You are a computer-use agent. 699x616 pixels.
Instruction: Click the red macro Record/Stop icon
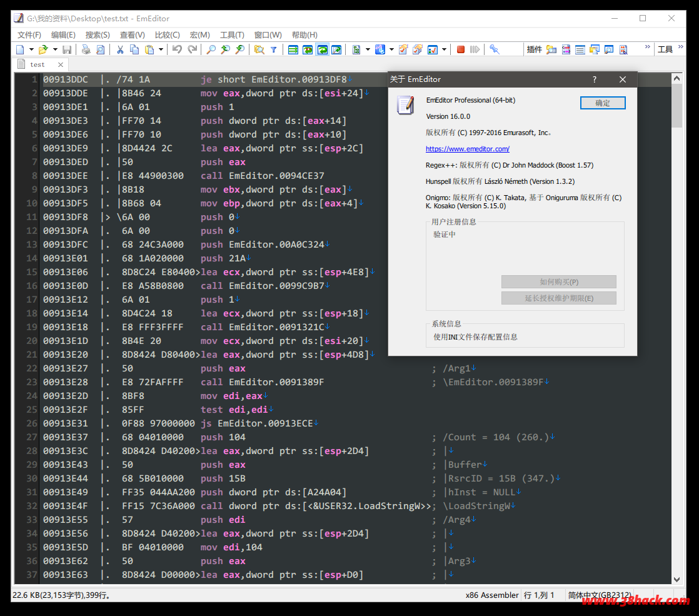461,49
